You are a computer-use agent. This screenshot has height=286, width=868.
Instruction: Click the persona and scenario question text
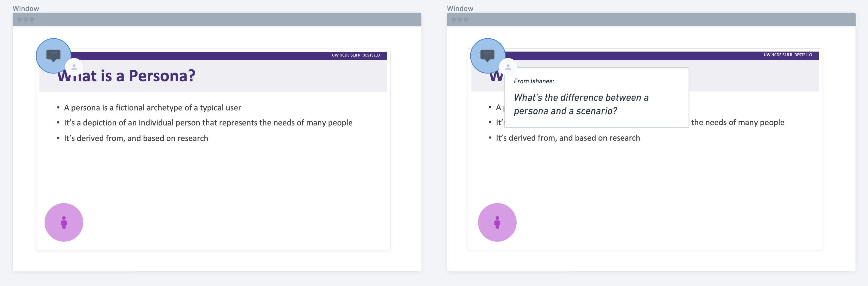581,104
